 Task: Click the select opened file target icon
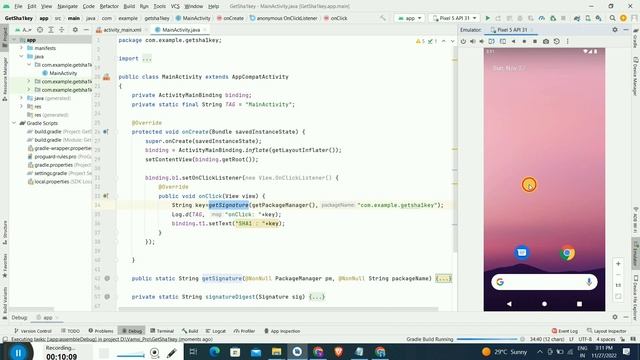click(40, 30)
